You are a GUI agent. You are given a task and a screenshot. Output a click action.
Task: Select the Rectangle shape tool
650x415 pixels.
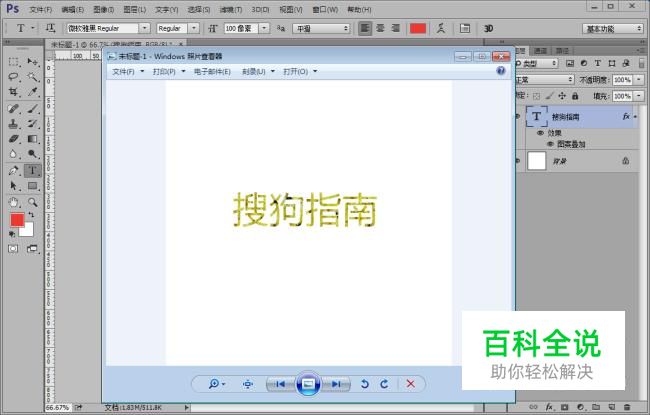point(32,186)
